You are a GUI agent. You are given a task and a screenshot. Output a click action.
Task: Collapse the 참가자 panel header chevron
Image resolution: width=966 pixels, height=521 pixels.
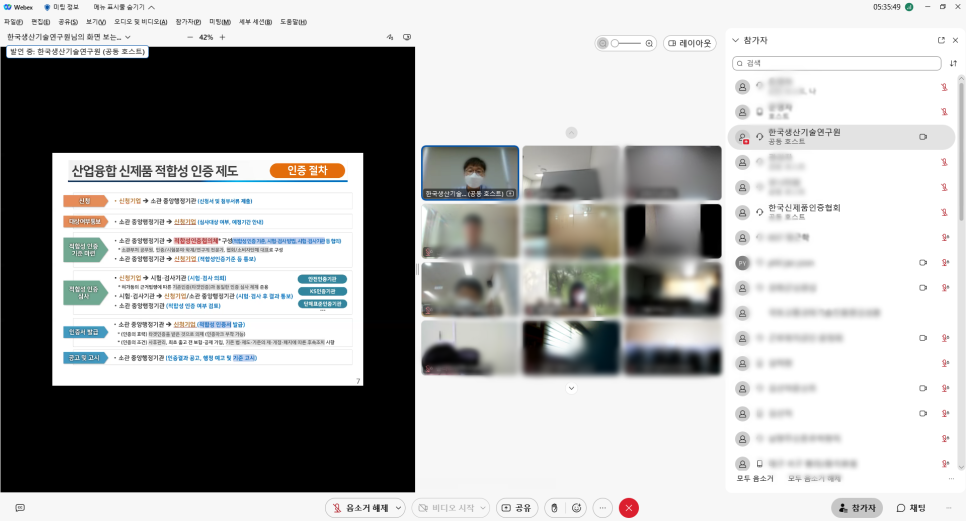(735, 40)
